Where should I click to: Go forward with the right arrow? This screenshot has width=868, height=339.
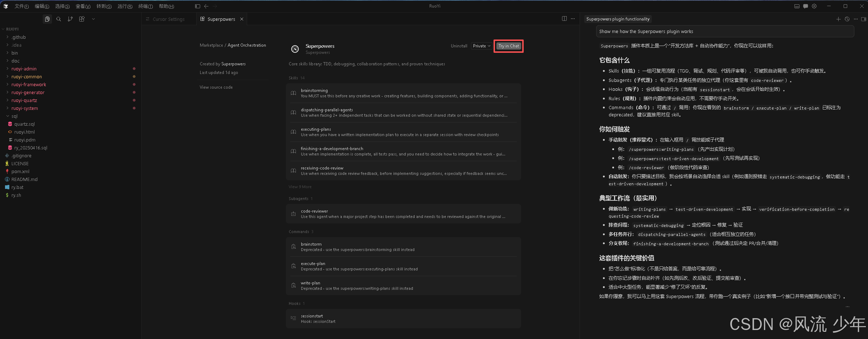pos(215,6)
